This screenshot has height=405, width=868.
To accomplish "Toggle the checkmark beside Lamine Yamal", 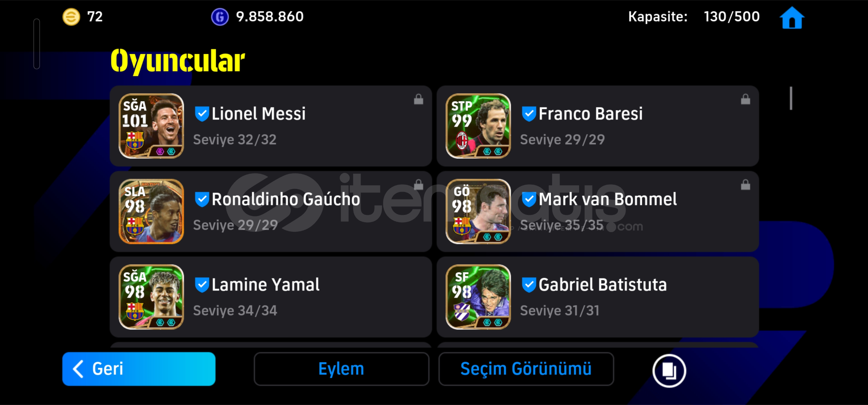I will click(x=202, y=285).
